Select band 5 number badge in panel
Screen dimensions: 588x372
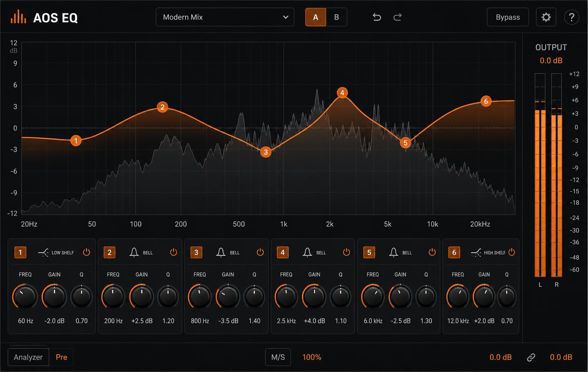coord(369,252)
